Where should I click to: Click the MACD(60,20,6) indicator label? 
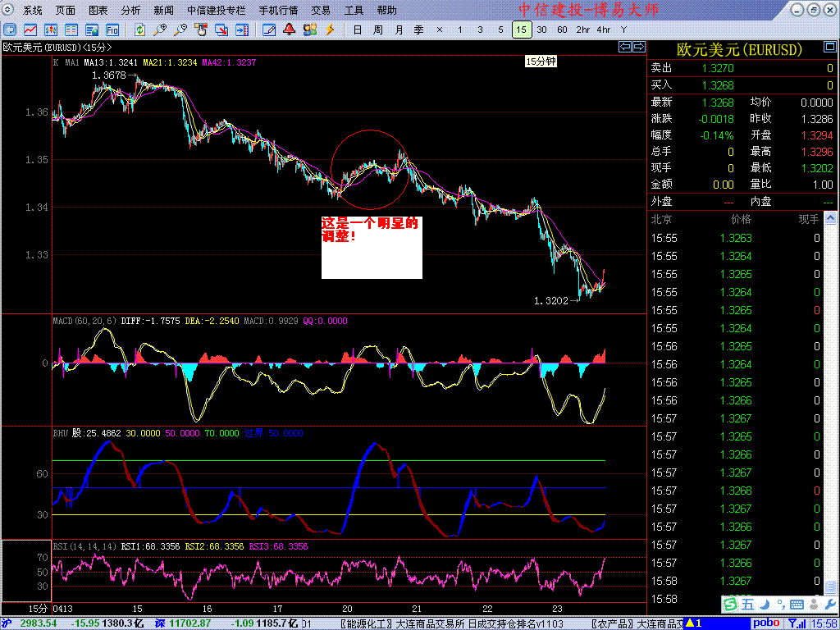(85, 322)
